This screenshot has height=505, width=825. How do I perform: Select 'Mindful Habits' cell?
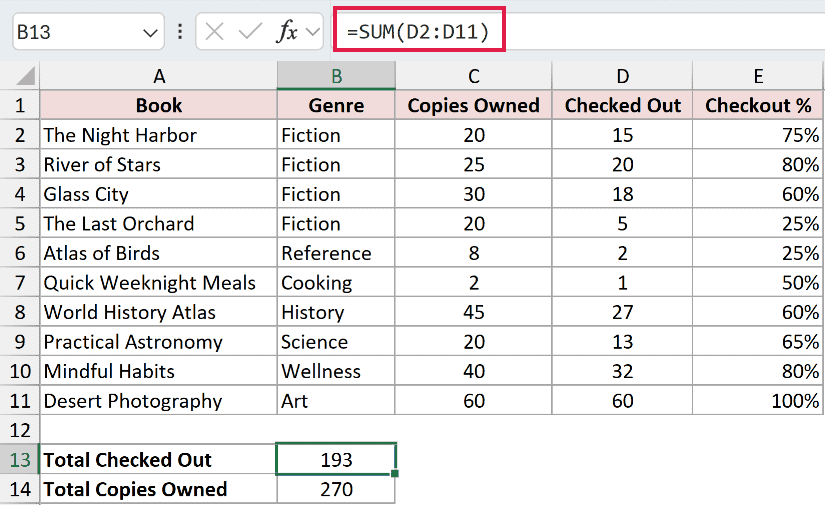(158, 371)
